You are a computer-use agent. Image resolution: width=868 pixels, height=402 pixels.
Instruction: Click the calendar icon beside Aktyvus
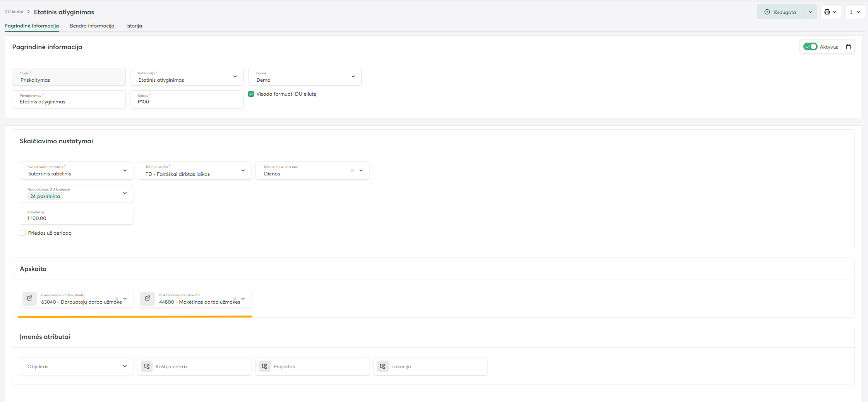tap(848, 47)
